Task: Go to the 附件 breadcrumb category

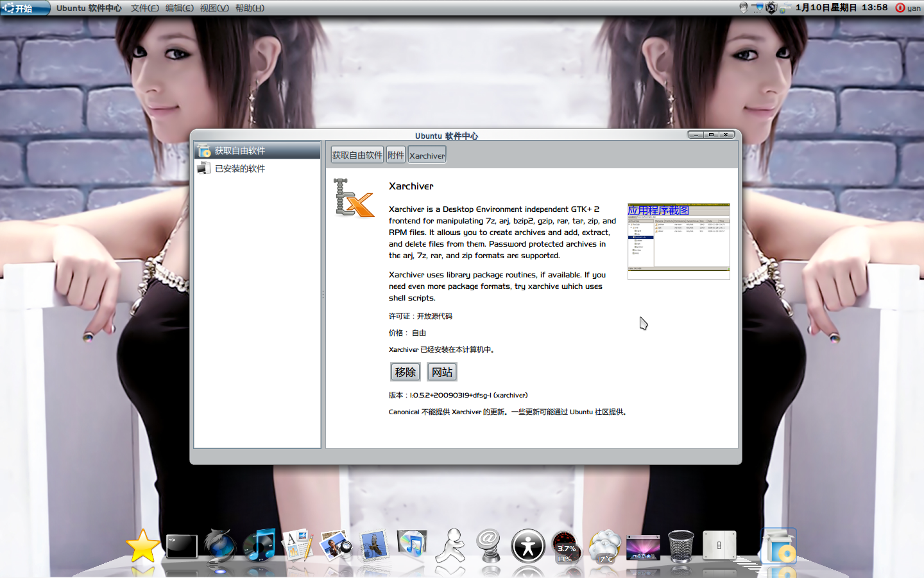Action: [x=396, y=155]
